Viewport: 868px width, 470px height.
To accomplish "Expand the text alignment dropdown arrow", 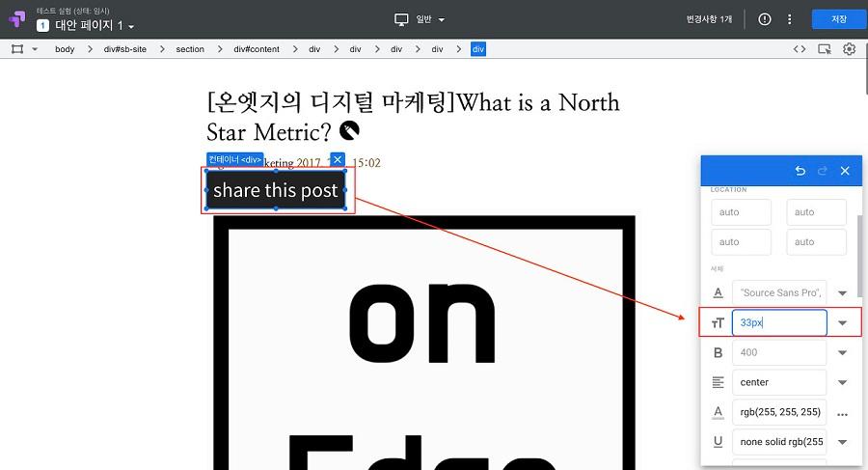I will point(843,382).
